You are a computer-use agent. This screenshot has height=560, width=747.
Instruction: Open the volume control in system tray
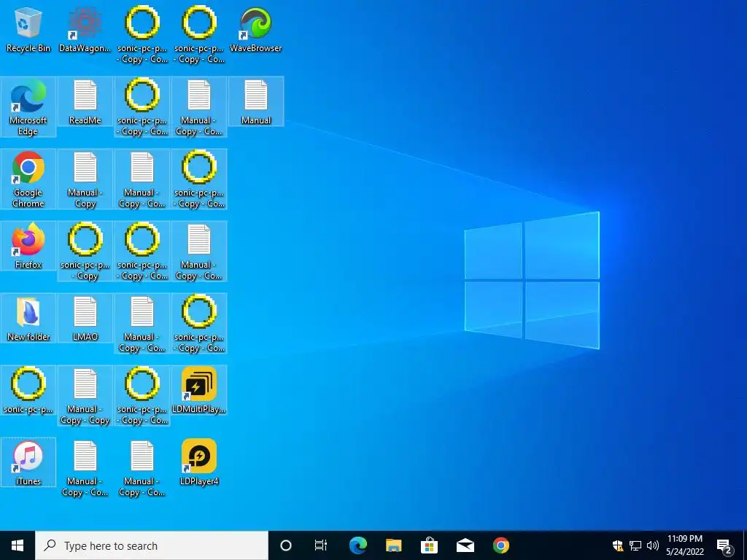[x=653, y=545]
